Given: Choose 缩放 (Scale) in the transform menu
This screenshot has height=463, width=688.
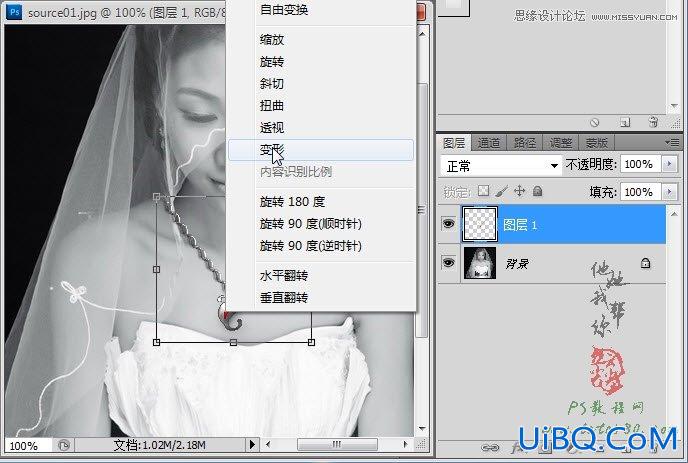Looking at the screenshot, I should pyautogui.click(x=272, y=40).
